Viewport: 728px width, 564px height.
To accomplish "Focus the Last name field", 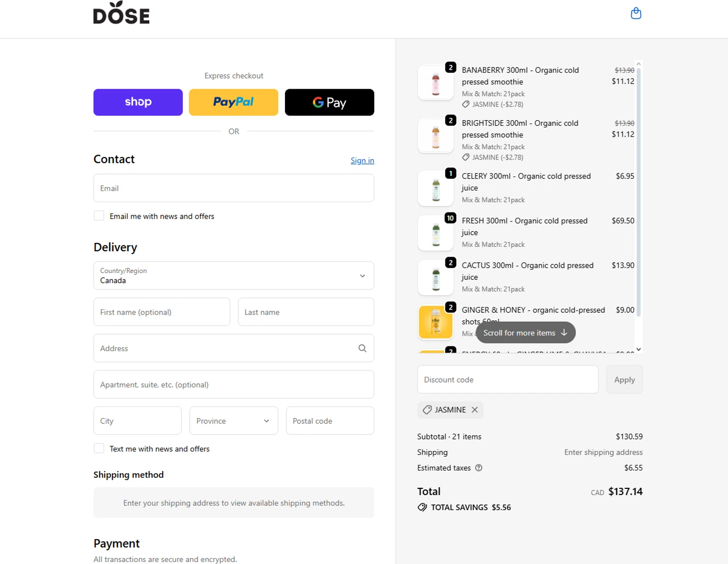I will tap(306, 312).
